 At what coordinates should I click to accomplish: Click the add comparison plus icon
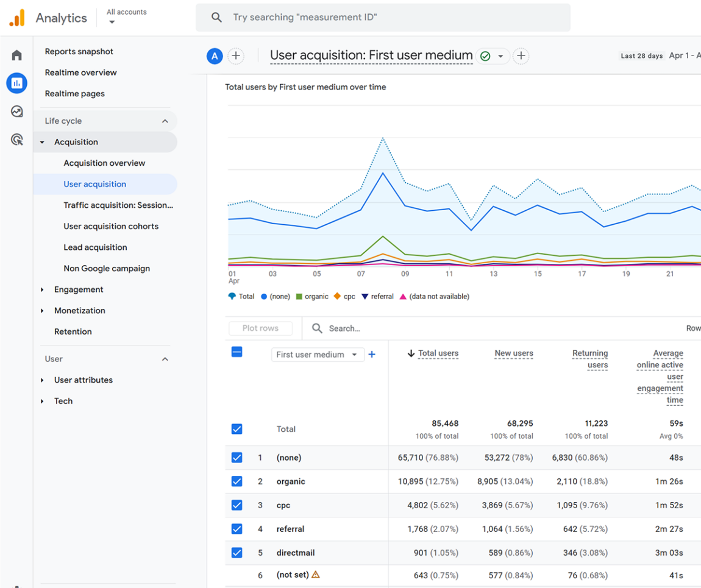(236, 56)
